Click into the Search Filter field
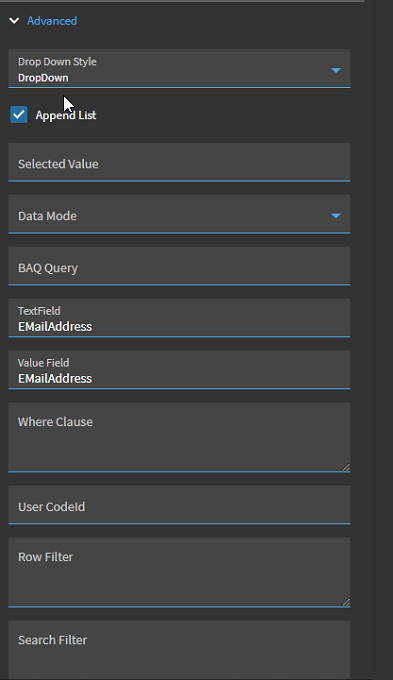Image resolution: width=393 pixels, height=680 pixels. pos(179,651)
